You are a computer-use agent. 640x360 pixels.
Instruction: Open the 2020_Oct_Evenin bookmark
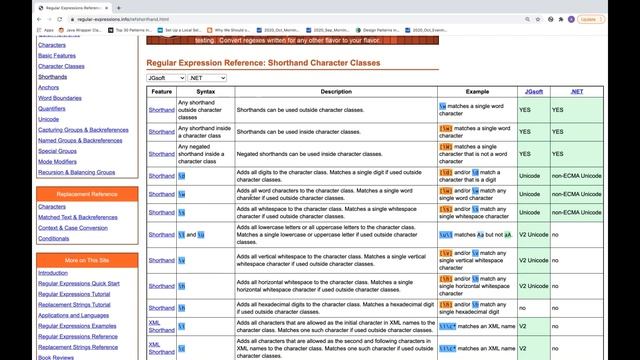[427, 30]
